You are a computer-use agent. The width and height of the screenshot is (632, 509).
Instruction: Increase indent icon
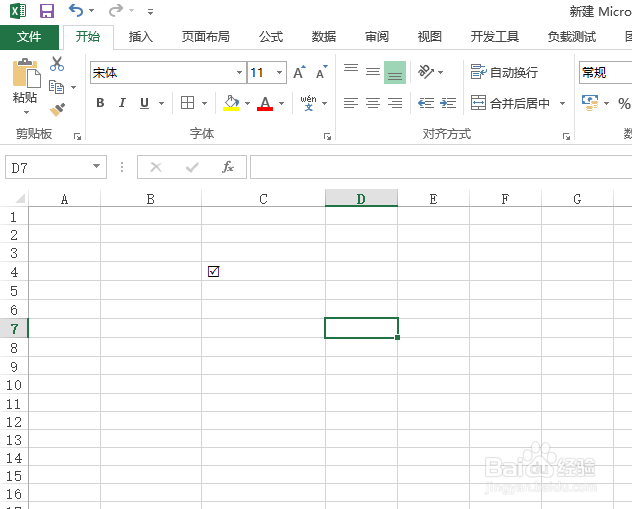pos(448,103)
